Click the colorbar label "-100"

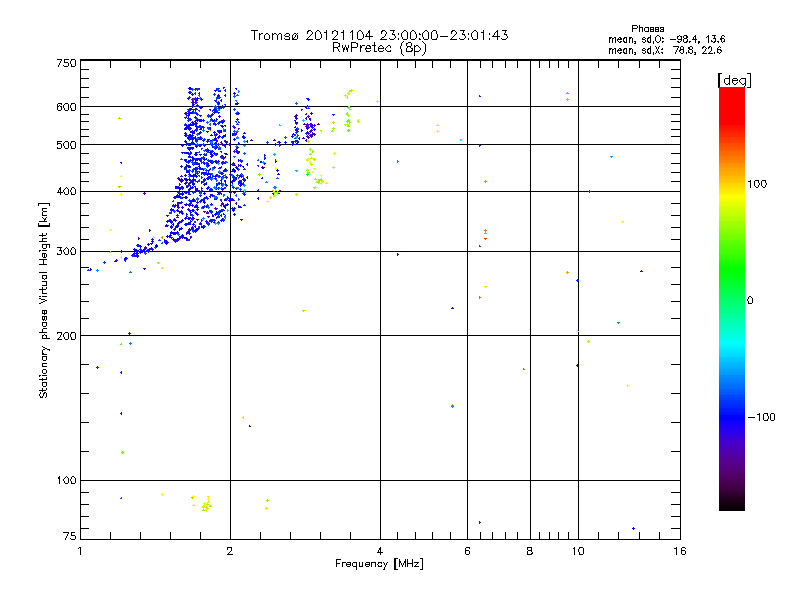(x=762, y=417)
